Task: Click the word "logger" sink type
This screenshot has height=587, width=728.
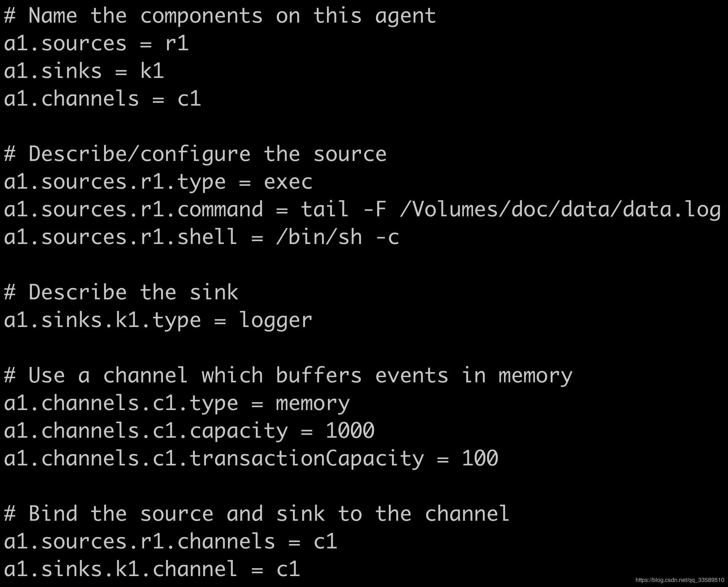Action: 276,320
